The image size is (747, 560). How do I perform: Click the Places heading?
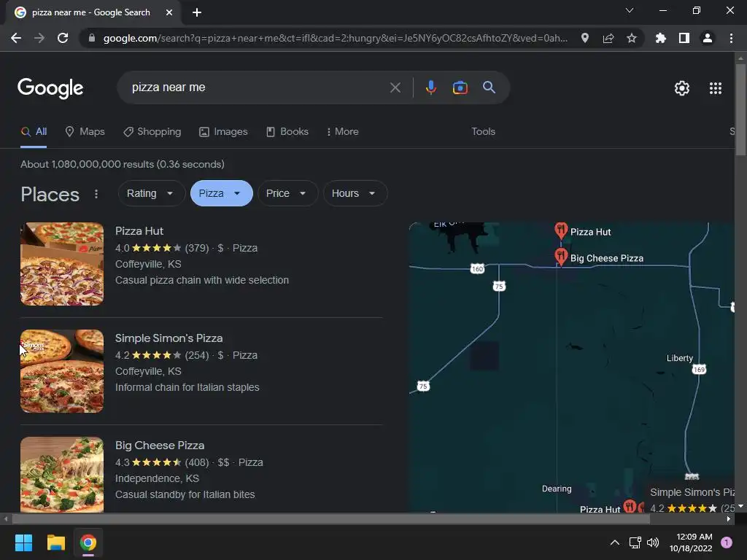pyautogui.click(x=50, y=194)
